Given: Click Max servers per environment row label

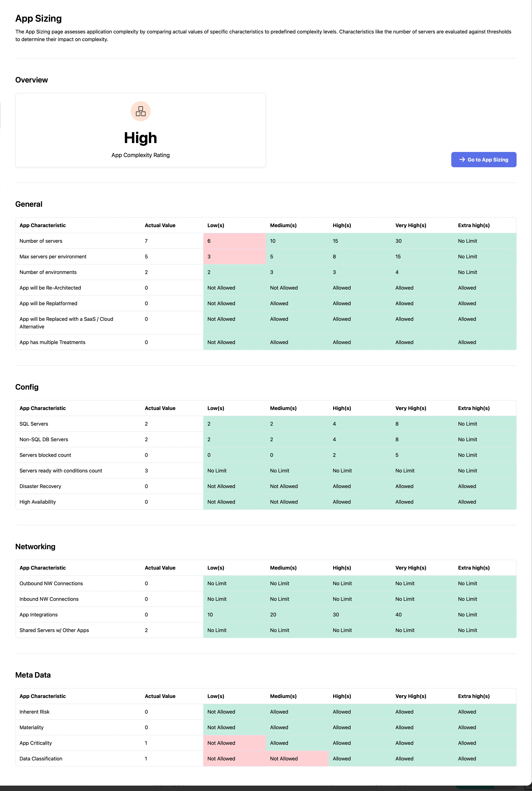Looking at the screenshot, I should [x=53, y=257].
